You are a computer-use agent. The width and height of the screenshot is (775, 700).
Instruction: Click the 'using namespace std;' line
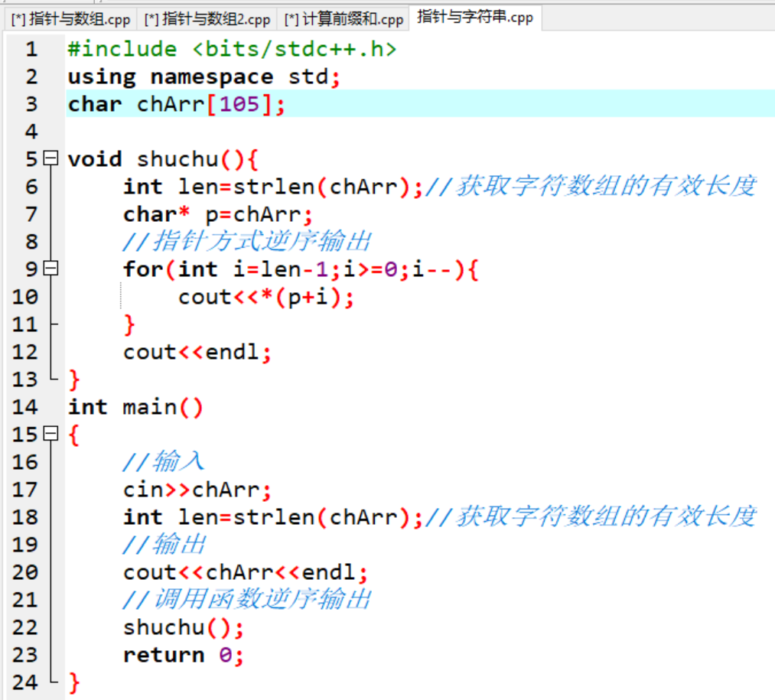click(204, 77)
